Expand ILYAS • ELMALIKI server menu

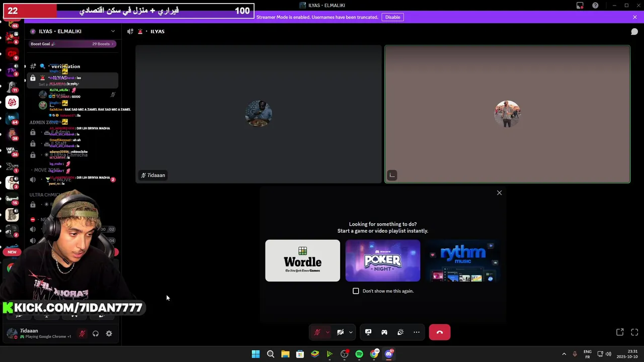[x=113, y=31]
